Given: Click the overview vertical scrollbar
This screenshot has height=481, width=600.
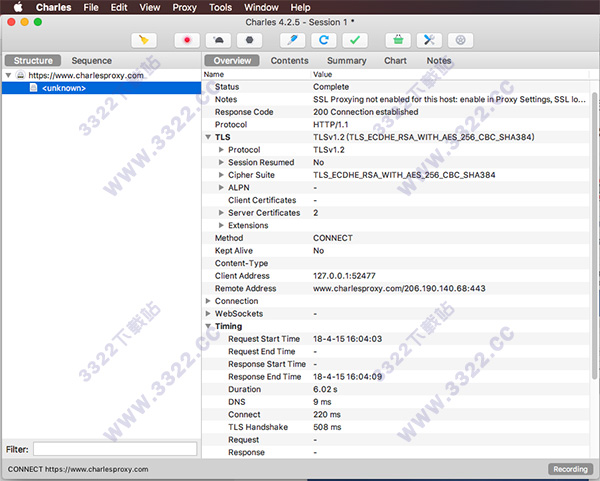Looking at the screenshot, I should (x=594, y=235).
